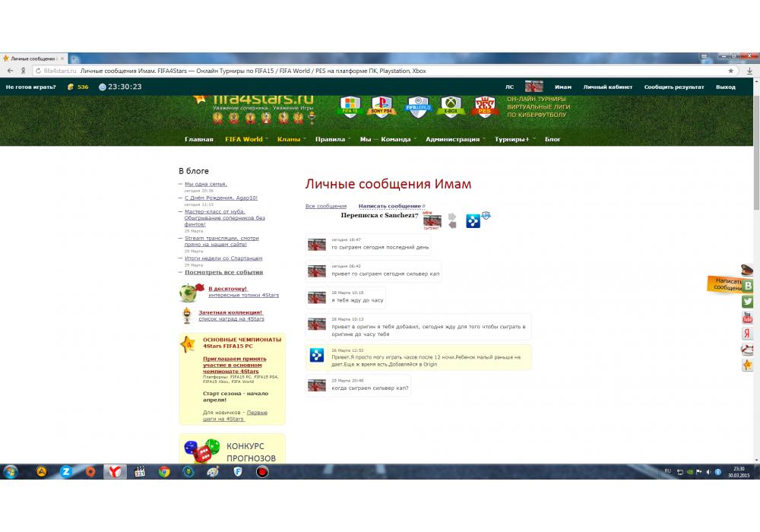
Task: Open Первые шаги на 4Stars link
Action: click(x=235, y=416)
